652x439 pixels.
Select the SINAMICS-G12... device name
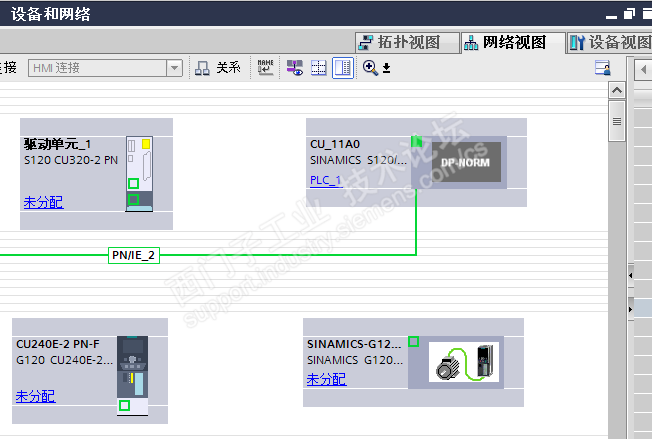(354, 344)
